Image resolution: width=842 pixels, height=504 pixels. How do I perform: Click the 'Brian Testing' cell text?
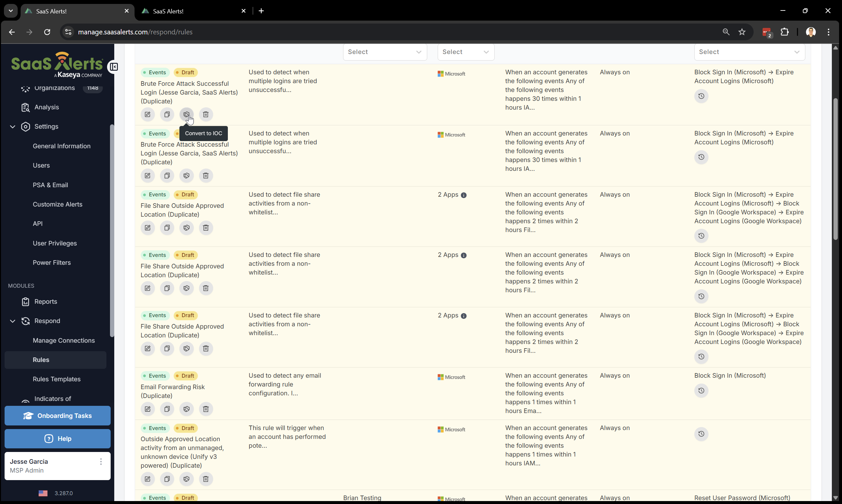[362, 498]
